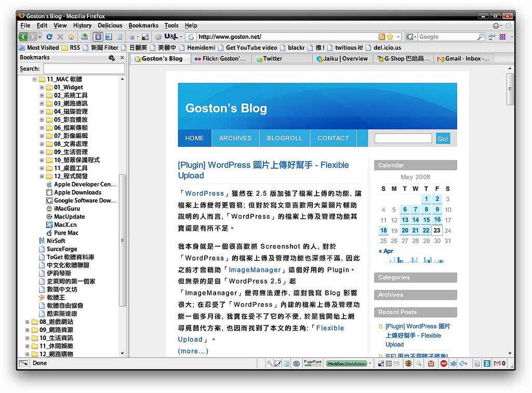The width and height of the screenshot is (532, 393).
Task: Expand the 10_生活資訊 folder
Action: (27, 338)
